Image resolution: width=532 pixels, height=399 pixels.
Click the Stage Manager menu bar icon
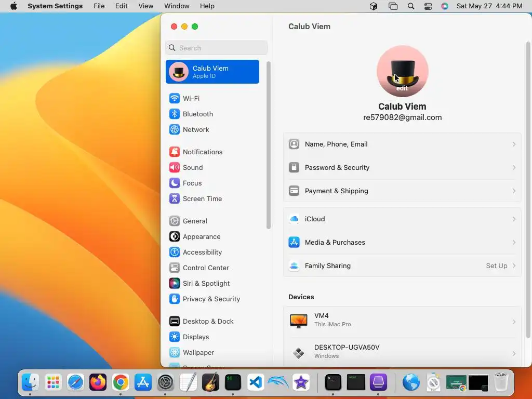pos(393,6)
